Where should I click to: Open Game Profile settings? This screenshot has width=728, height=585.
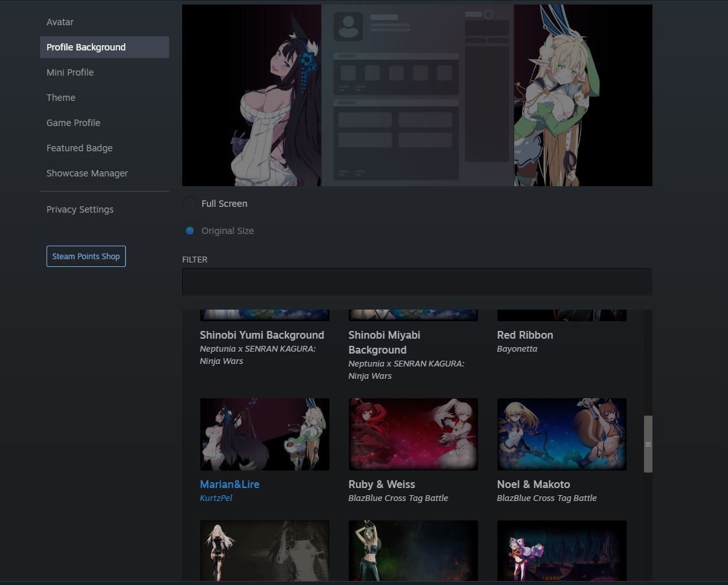[x=74, y=123]
